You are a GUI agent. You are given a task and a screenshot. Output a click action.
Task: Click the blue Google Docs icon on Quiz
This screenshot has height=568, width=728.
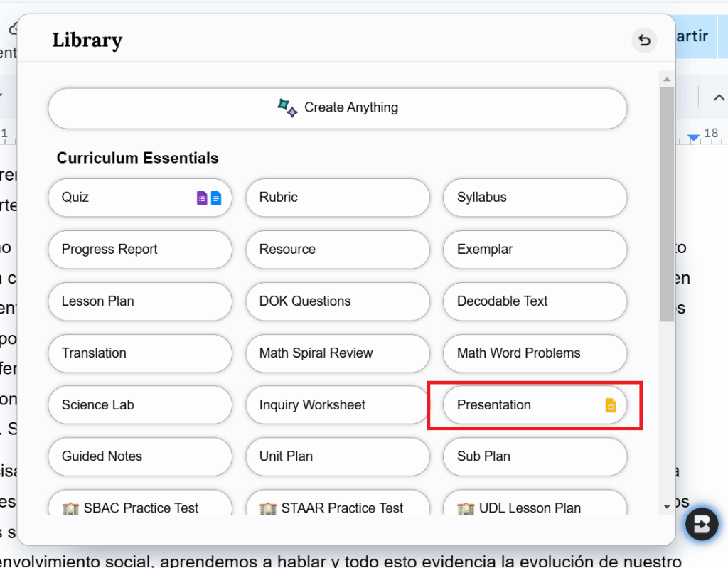click(x=216, y=198)
